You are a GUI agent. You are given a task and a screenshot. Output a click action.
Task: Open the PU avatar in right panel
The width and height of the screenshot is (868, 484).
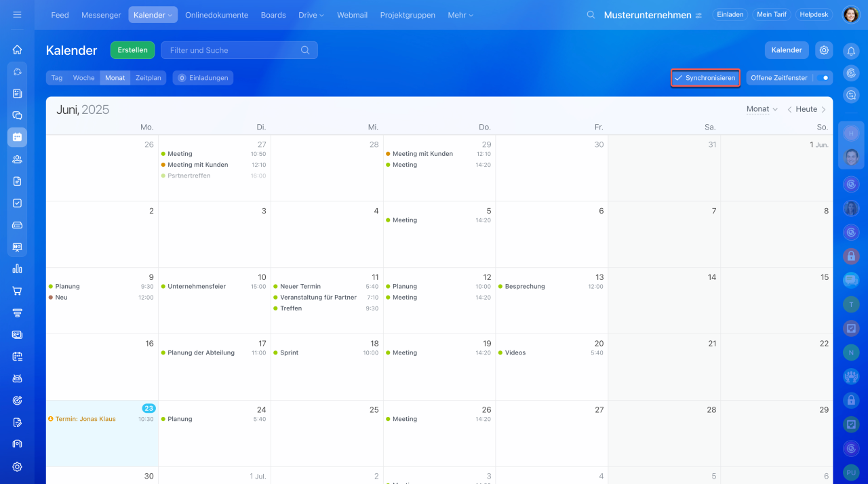851,472
